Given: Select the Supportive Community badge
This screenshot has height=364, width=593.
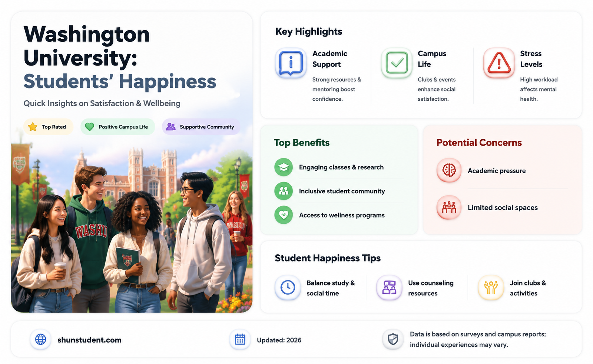Looking at the screenshot, I should pyautogui.click(x=201, y=127).
